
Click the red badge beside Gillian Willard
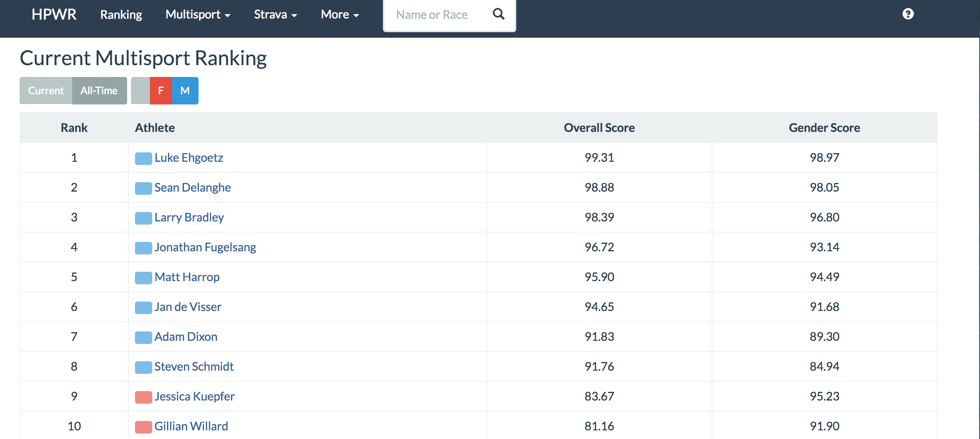pos(143,427)
